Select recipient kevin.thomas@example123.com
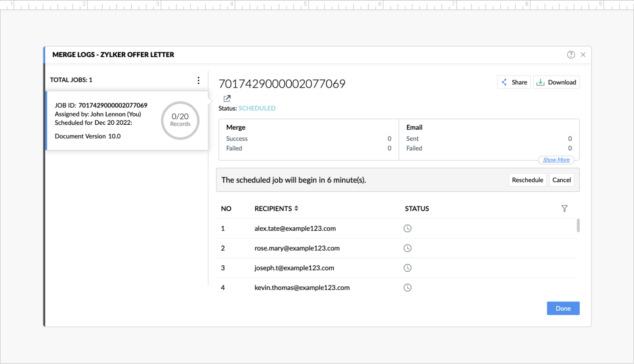The width and height of the screenshot is (634, 364). tap(302, 288)
